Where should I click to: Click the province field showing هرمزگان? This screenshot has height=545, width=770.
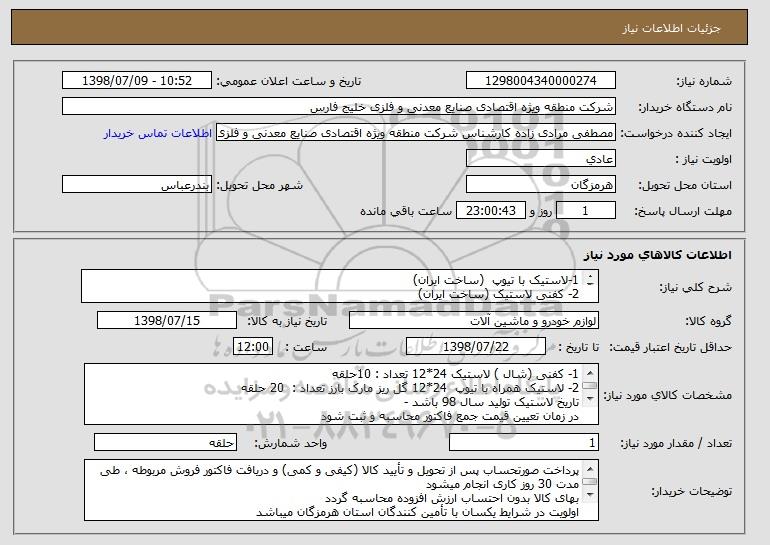(541, 185)
